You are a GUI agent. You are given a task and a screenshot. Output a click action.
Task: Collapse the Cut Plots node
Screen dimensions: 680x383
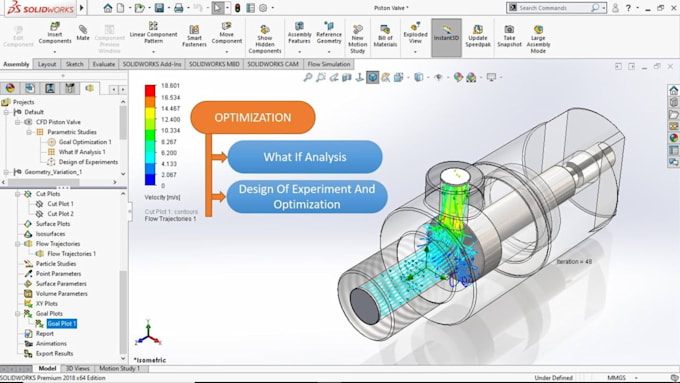pyautogui.click(x=18, y=194)
